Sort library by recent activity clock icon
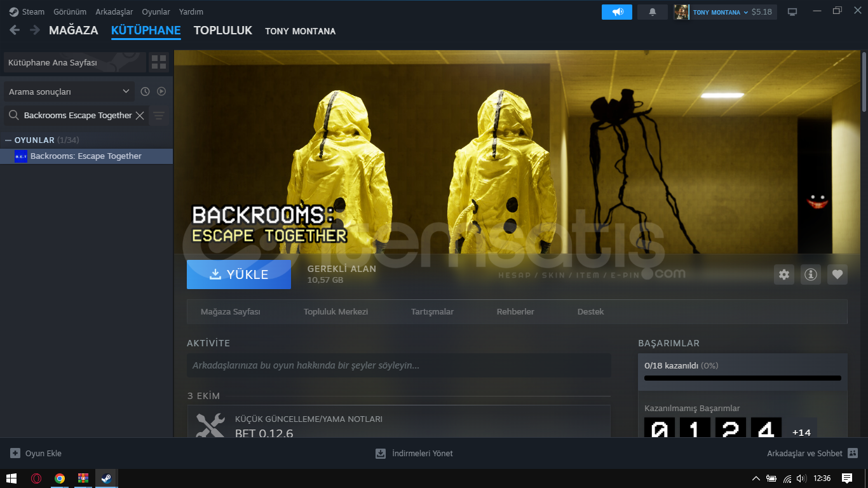The width and height of the screenshot is (868, 488). coord(145,91)
